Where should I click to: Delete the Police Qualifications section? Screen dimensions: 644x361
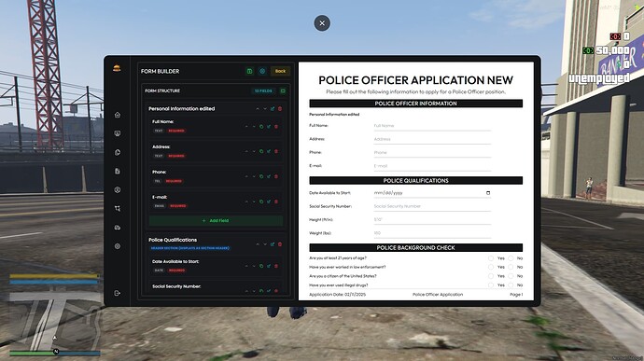280,244
